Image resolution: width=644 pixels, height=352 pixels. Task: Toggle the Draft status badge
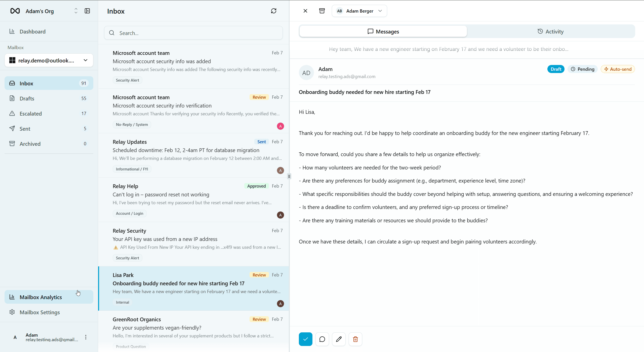[556, 69]
